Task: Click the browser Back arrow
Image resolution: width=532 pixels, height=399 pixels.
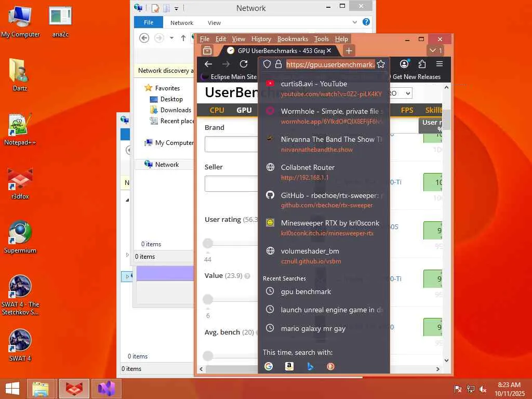Action: [x=208, y=64]
